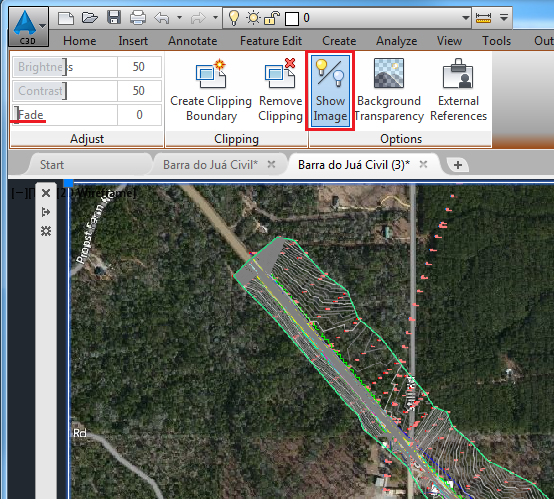Image resolution: width=554 pixels, height=499 pixels.
Task: Open the Redo history dropdown arrow
Action: tap(215, 17)
